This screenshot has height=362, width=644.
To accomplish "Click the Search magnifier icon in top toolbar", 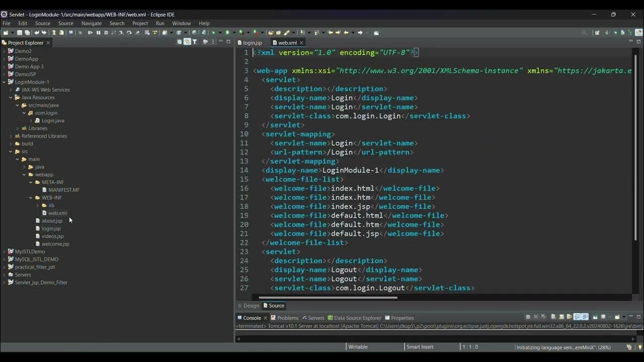I will (584, 33).
